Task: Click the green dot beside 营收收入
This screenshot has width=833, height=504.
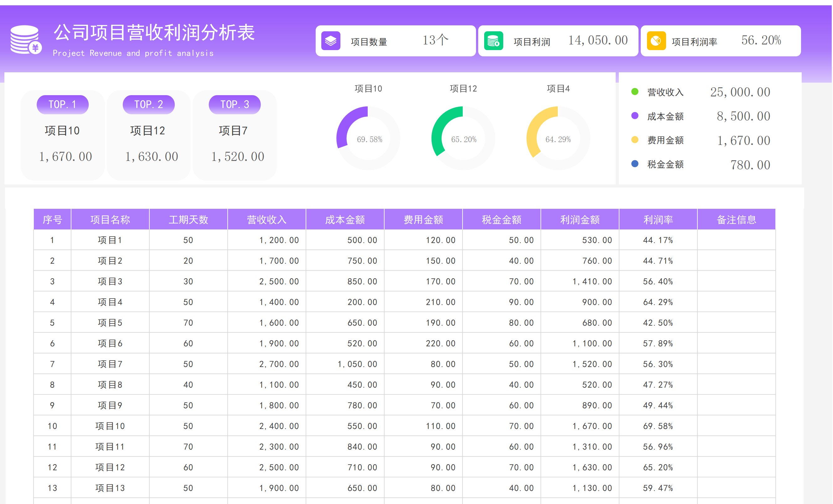Action: pyautogui.click(x=634, y=92)
